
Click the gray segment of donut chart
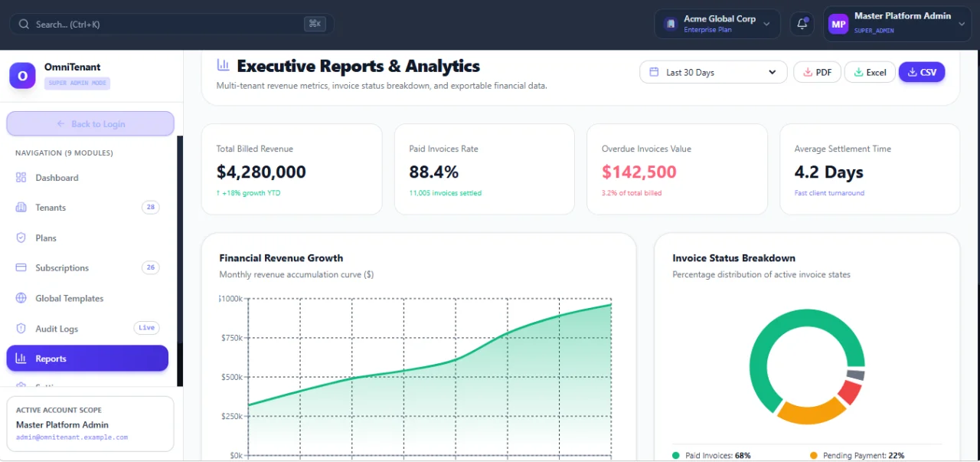[856, 375]
